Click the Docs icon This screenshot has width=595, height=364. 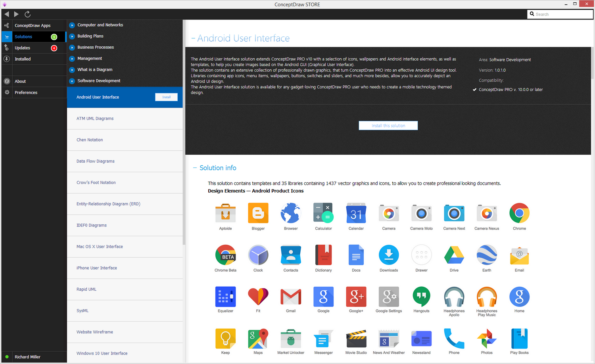[x=356, y=255]
